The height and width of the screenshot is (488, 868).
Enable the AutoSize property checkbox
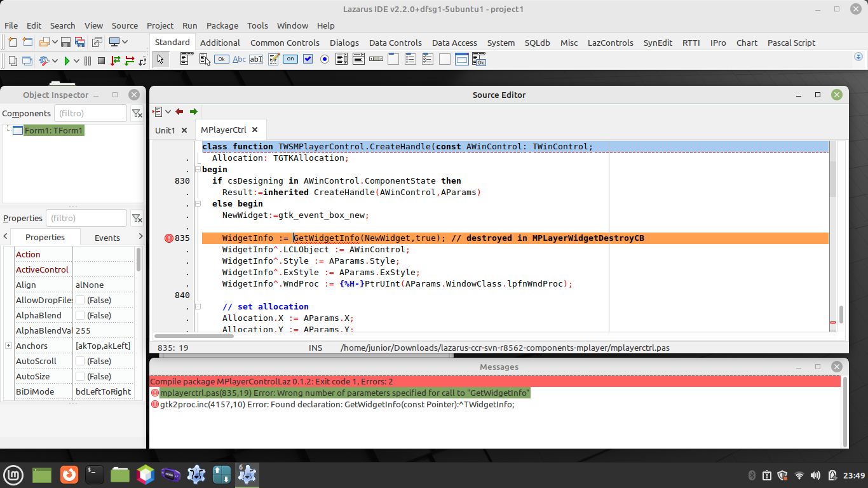click(80, 376)
